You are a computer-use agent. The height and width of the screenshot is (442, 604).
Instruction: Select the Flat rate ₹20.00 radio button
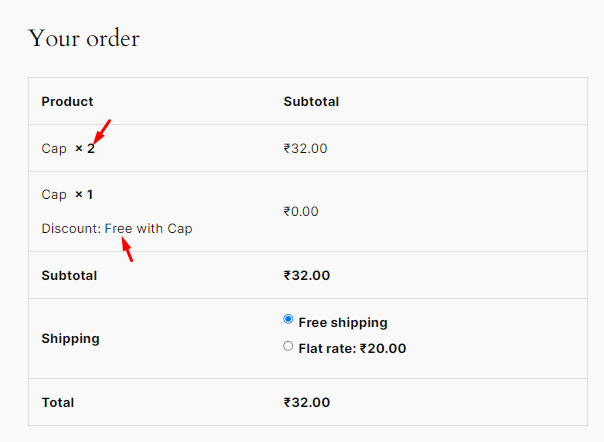click(x=288, y=346)
